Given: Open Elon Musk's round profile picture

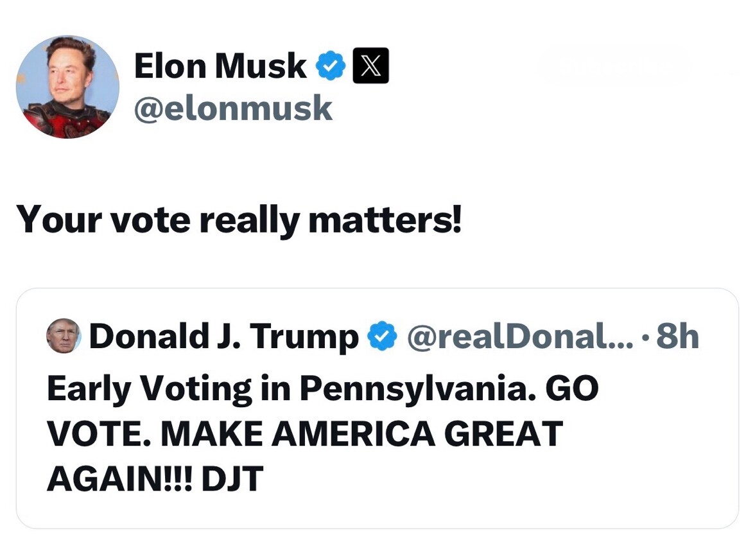Looking at the screenshot, I should coord(67,87).
